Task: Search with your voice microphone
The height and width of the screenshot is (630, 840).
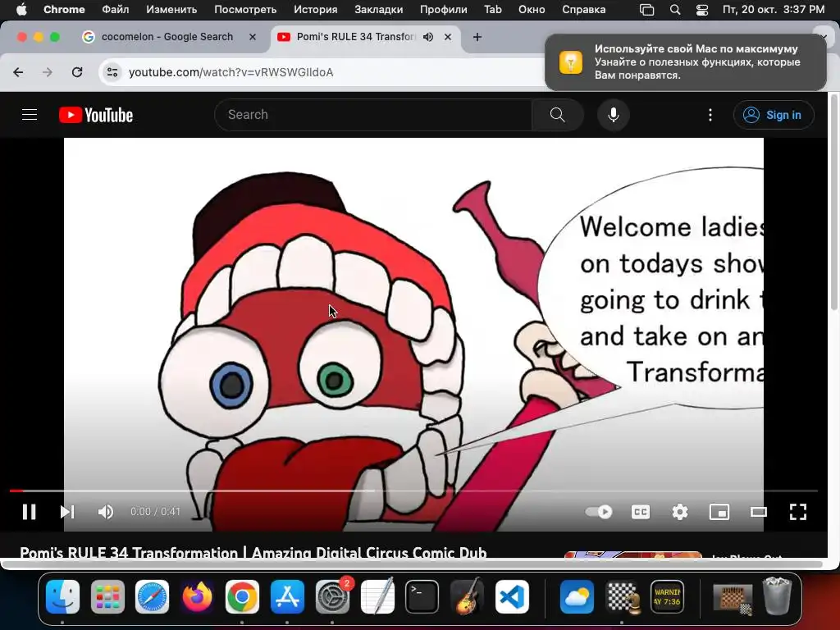Action: [x=614, y=115]
